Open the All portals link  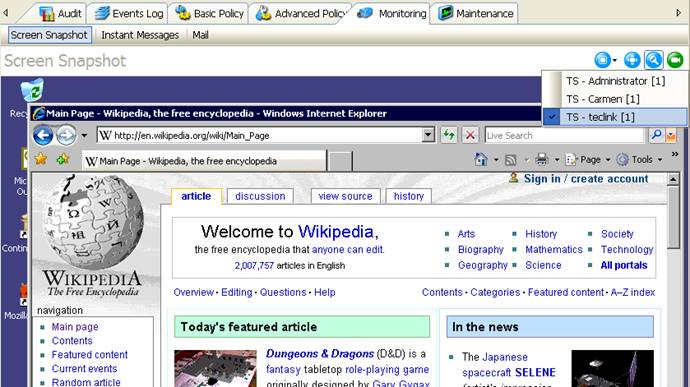pos(624,265)
